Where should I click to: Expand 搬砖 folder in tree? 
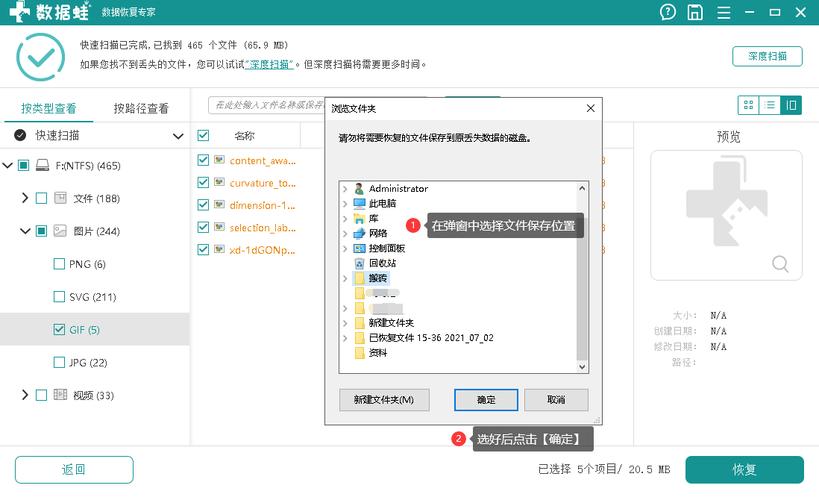tap(345, 278)
